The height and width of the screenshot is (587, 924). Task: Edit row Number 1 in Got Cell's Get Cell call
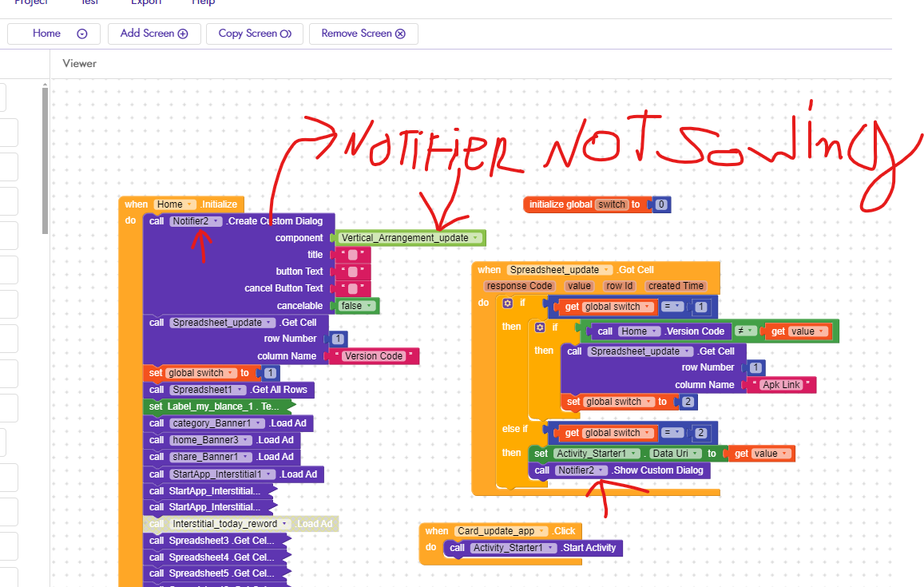pyautogui.click(x=755, y=367)
